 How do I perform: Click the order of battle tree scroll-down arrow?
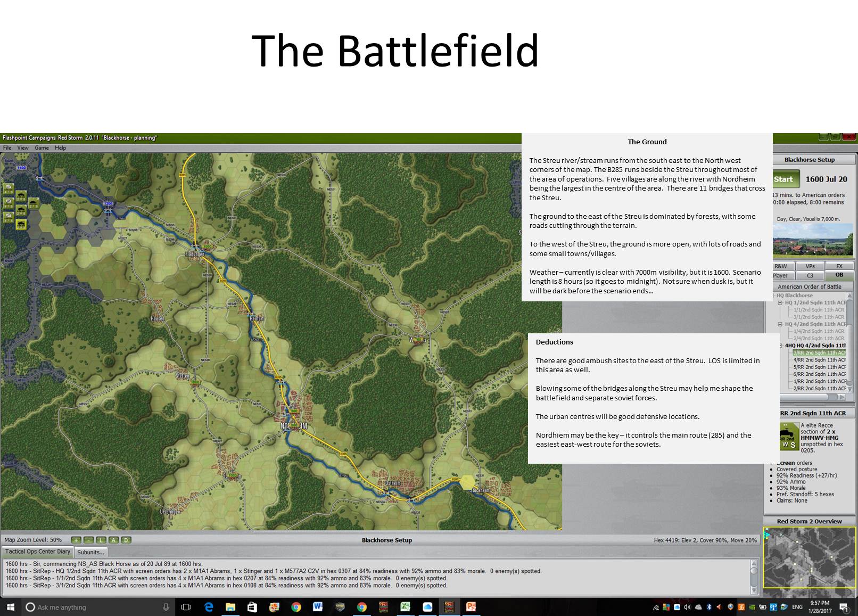[x=849, y=389]
